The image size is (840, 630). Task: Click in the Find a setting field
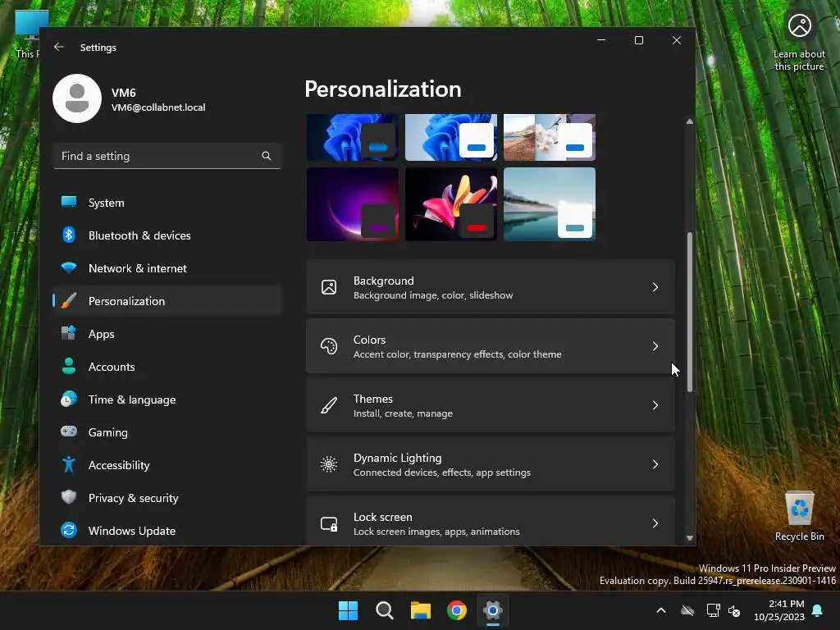pyautogui.click(x=167, y=156)
